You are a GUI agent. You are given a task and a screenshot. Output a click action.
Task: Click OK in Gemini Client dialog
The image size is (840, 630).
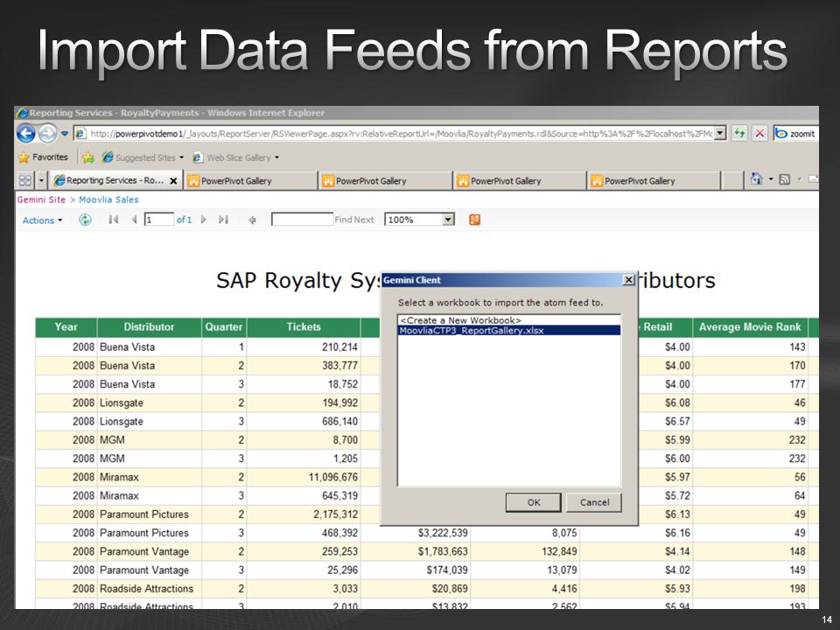534,502
